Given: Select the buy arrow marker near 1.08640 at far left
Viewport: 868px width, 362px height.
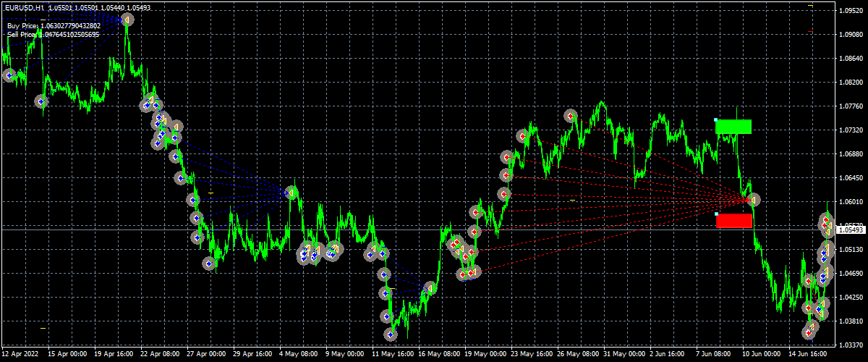Looking at the screenshot, I should [9, 75].
